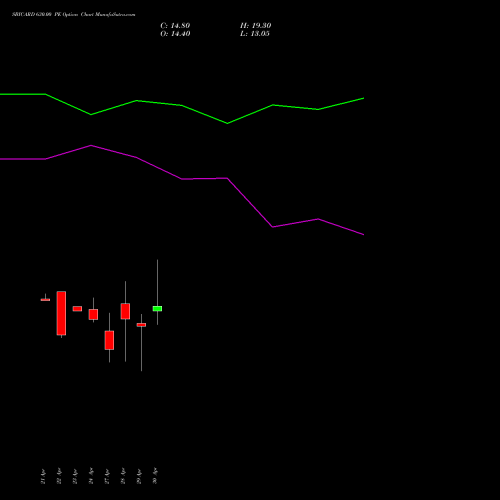The height and width of the screenshot is (500, 500).
Task: Select the tall red candlestick for 22 Apr
Action: pyautogui.click(x=61, y=313)
